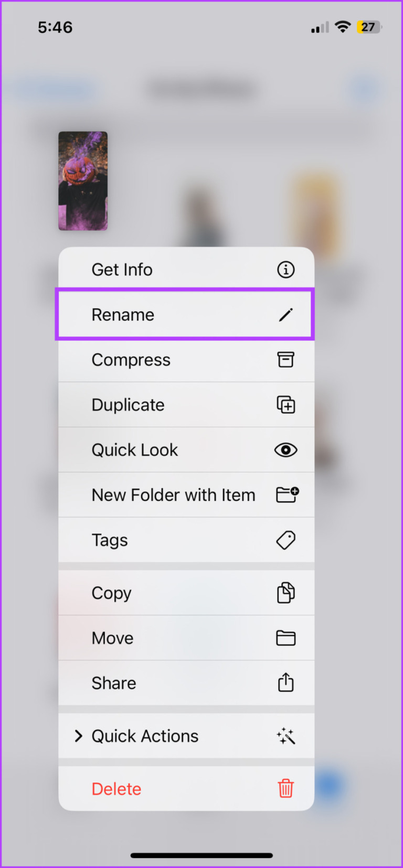Click the New Folder with Item icon
Image resolution: width=403 pixels, height=868 pixels.
pyautogui.click(x=285, y=495)
